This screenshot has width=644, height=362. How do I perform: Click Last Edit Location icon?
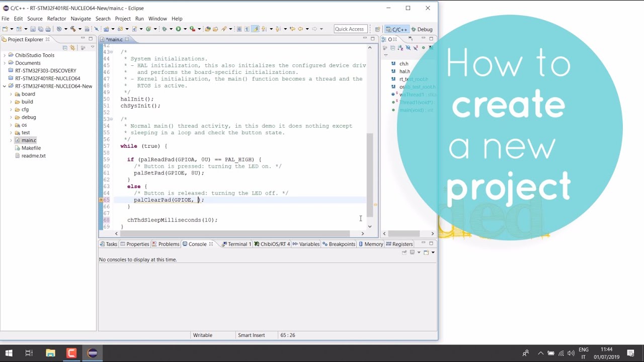(292, 29)
